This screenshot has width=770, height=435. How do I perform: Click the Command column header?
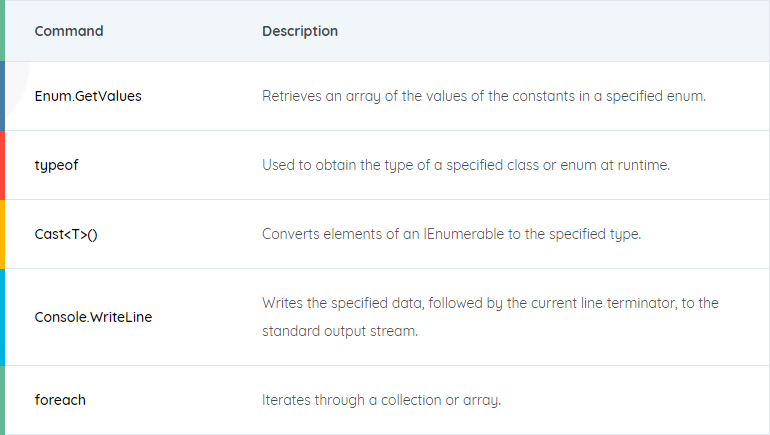(x=69, y=31)
